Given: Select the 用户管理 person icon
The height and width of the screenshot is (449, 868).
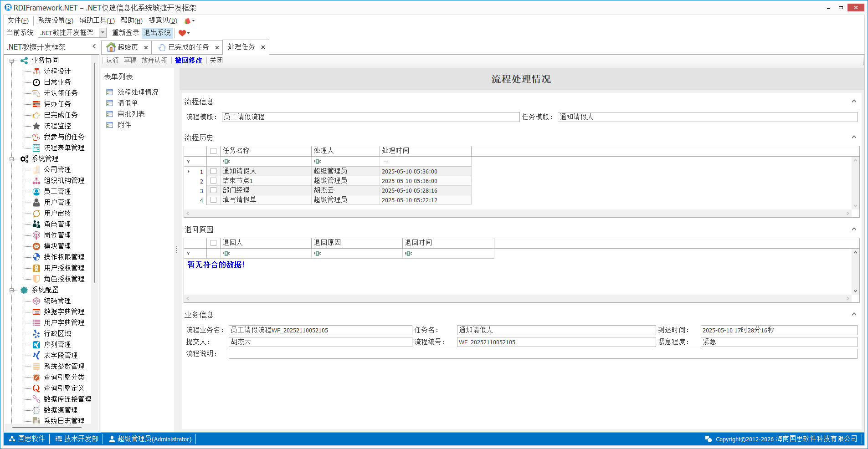Looking at the screenshot, I should (36, 202).
